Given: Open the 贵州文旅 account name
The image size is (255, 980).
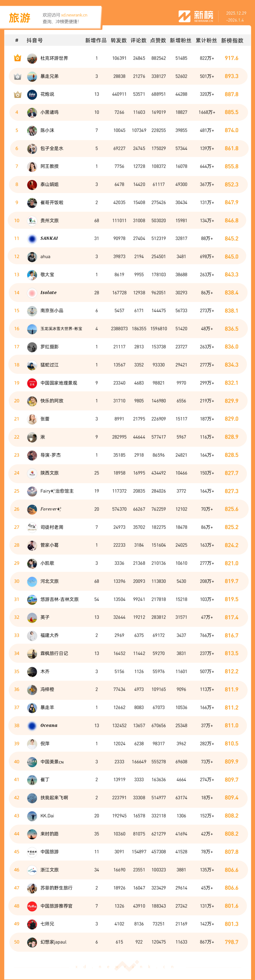Looking at the screenshot, I should 50,221.
